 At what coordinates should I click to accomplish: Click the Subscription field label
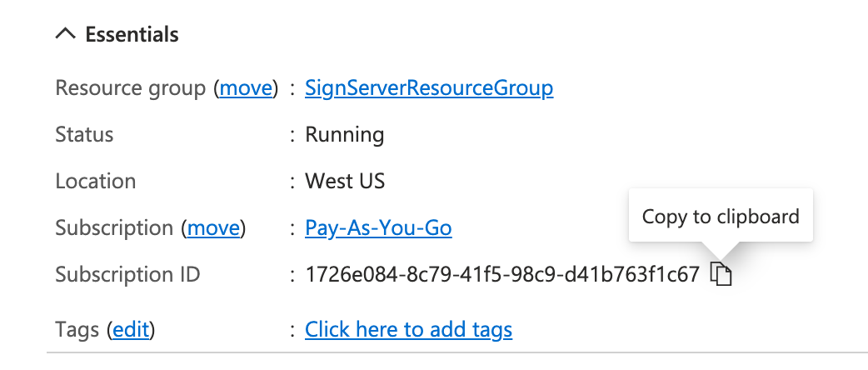113,227
